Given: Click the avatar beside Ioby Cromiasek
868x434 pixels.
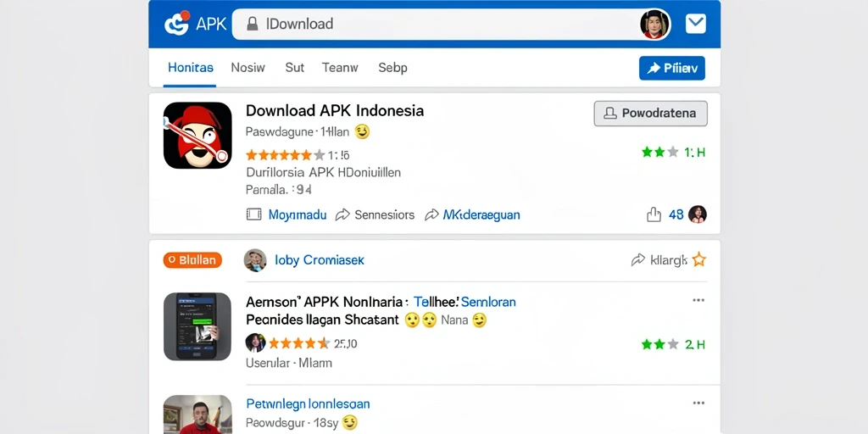Looking at the screenshot, I should click(255, 260).
